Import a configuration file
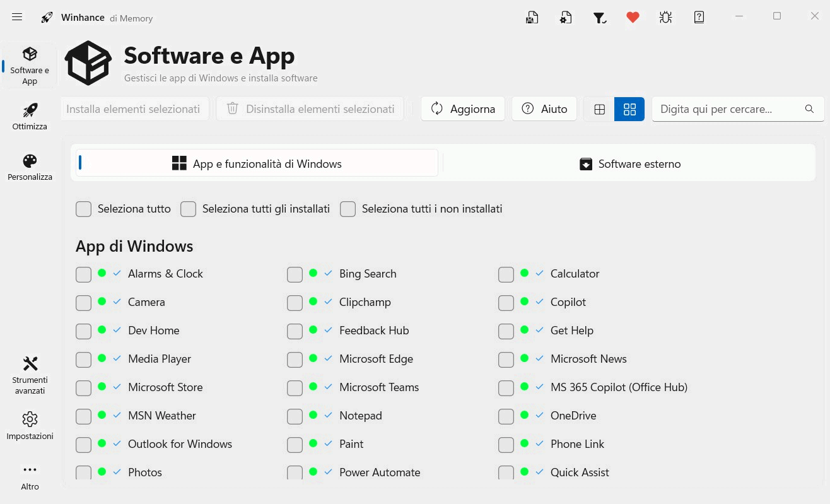This screenshot has height=504, width=830. [x=565, y=17]
